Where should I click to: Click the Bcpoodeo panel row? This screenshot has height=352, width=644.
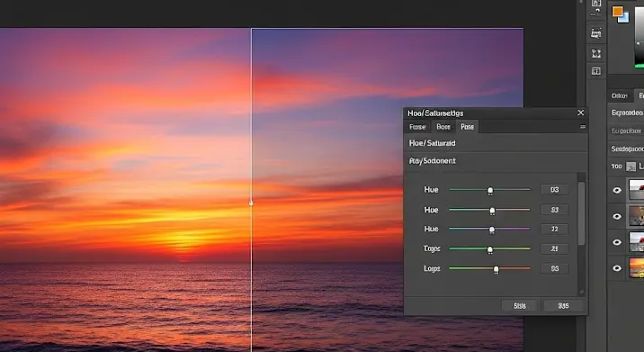pyautogui.click(x=626, y=113)
